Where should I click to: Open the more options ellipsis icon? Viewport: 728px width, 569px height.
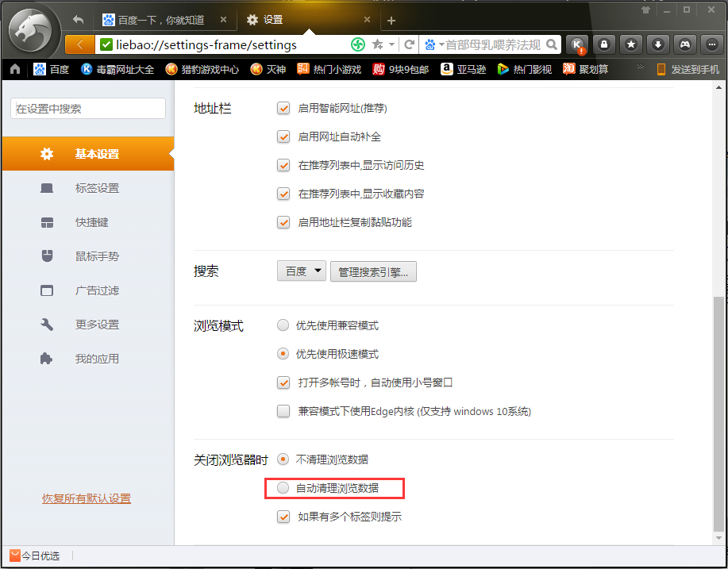(711, 45)
